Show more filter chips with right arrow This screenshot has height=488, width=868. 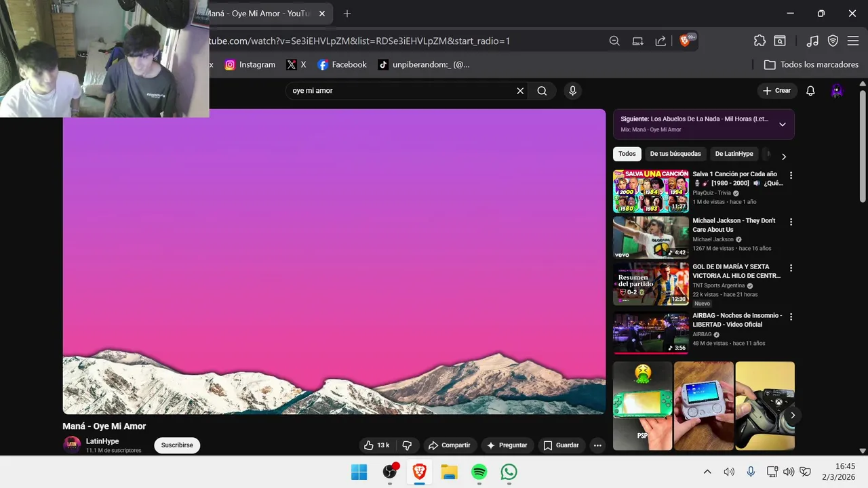click(x=783, y=157)
